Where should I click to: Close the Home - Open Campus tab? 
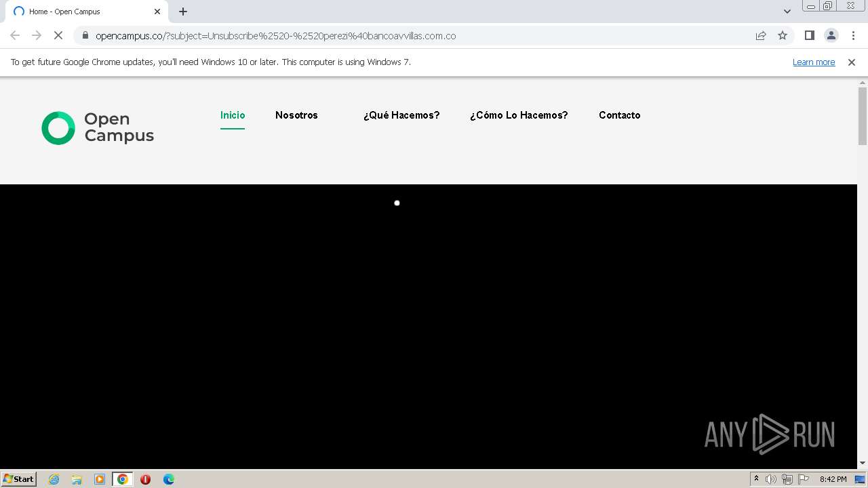coord(157,12)
